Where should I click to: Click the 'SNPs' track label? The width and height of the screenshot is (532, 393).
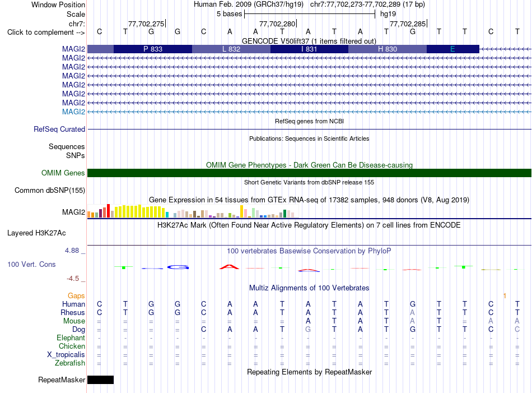point(76,155)
